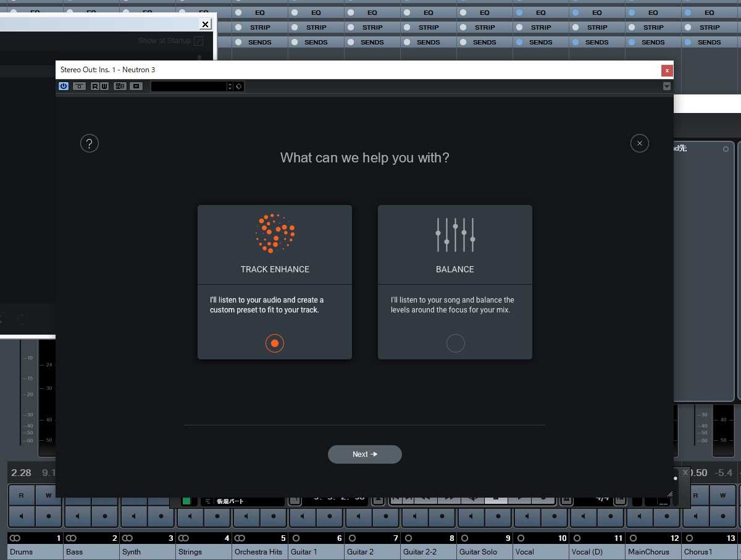Select the Balance radio button
The image size is (741, 560).
tap(455, 343)
